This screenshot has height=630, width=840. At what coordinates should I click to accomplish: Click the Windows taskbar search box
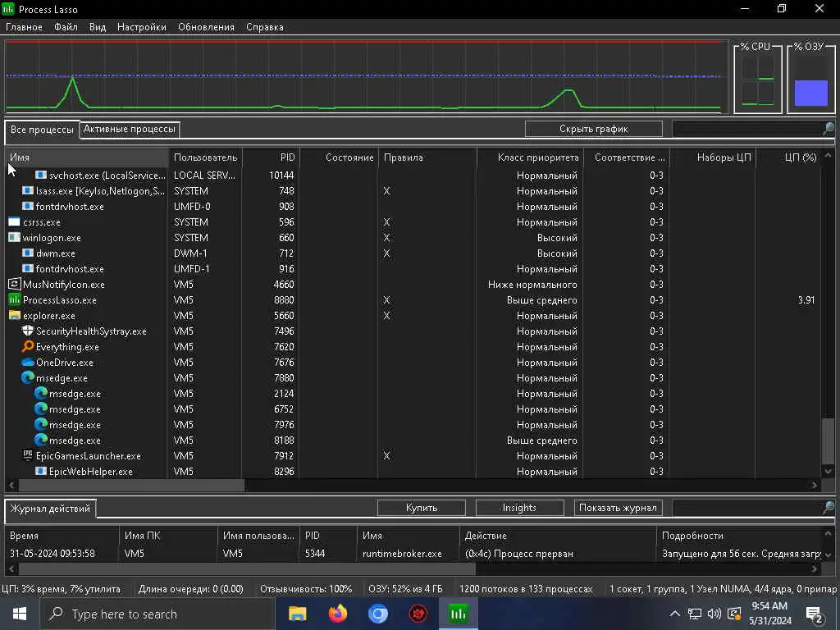(x=157, y=614)
